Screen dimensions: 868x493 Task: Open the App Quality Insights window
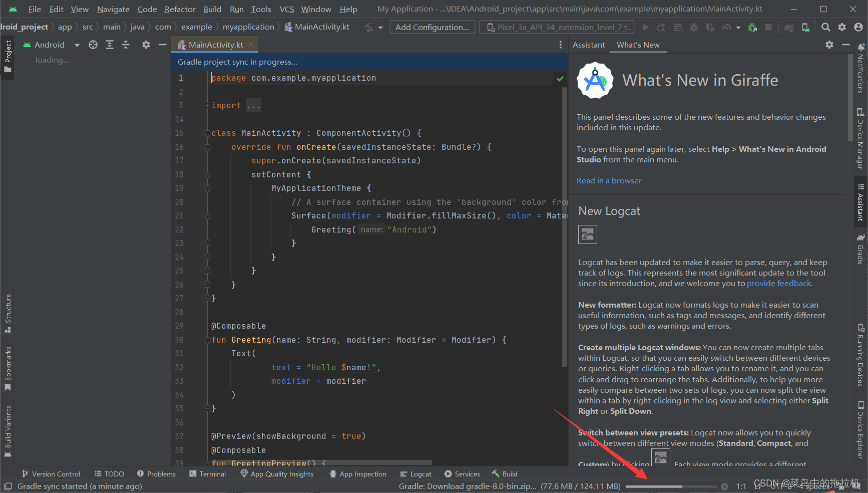point(277,474)
